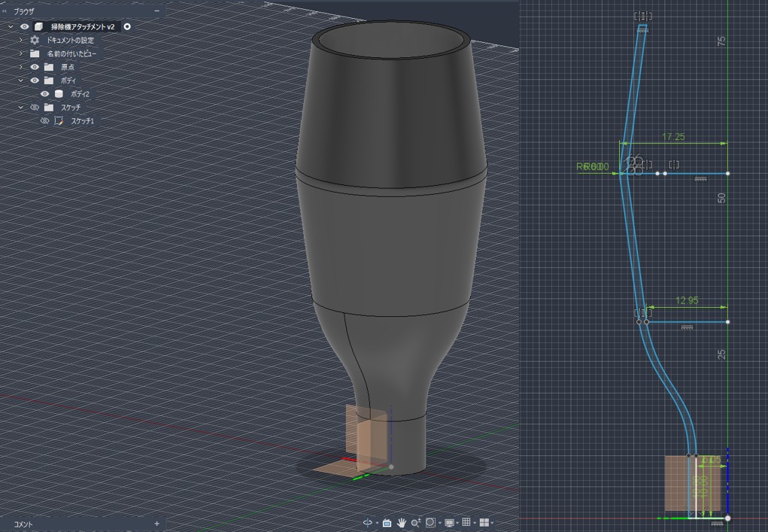Open the Zoom Window dropdown arrow

tap(440, 523)
